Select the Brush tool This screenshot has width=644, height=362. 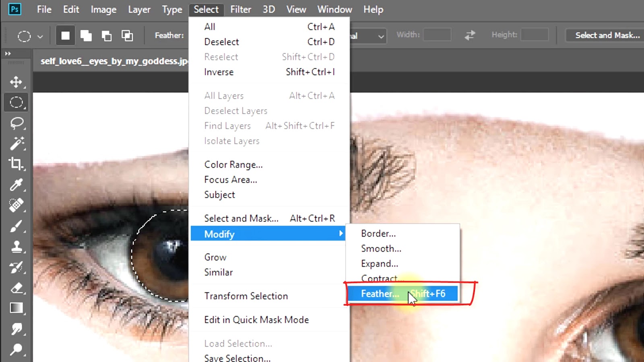(x=16, y=226)
